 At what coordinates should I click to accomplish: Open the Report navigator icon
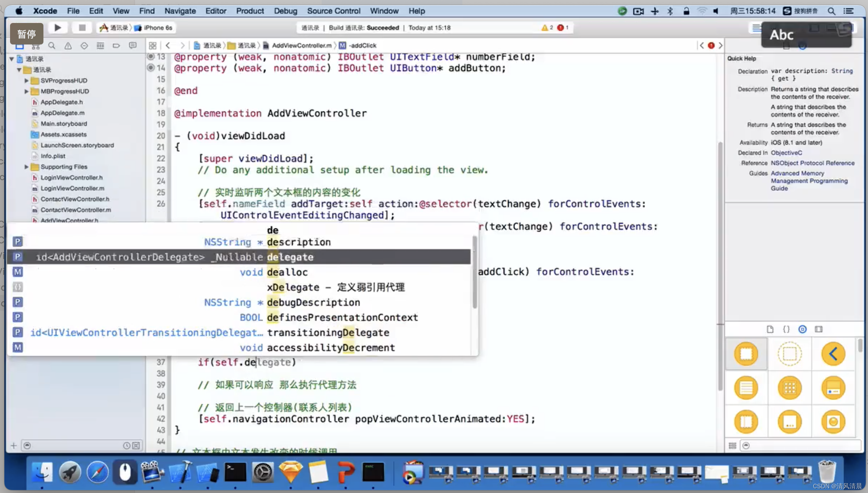pyautogui.click(x=132, y=46)
